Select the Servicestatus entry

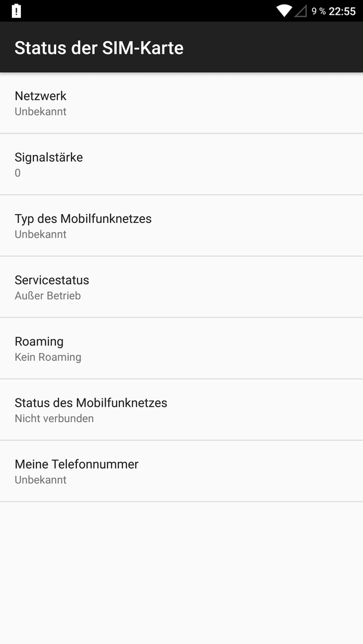click(x=181, y=287)
